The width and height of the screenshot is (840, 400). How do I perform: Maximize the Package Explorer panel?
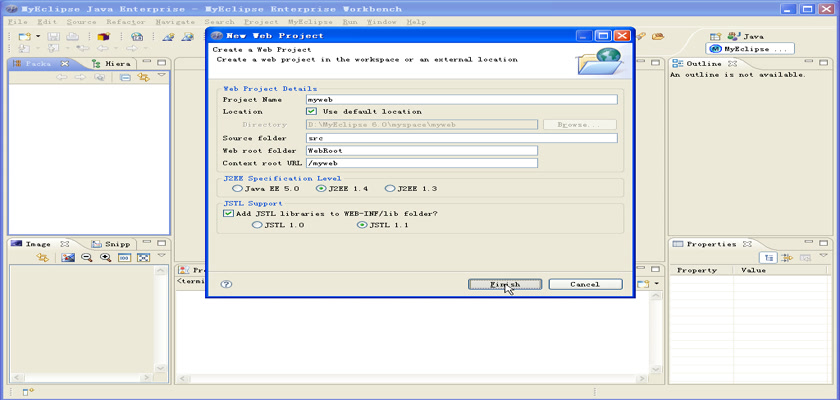pyautogui.click(x=161, y=63)
